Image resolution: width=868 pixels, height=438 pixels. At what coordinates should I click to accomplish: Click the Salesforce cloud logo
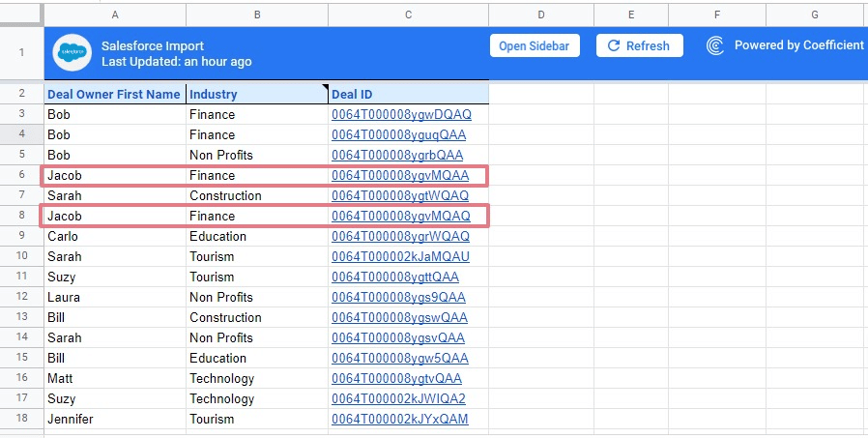72,53
